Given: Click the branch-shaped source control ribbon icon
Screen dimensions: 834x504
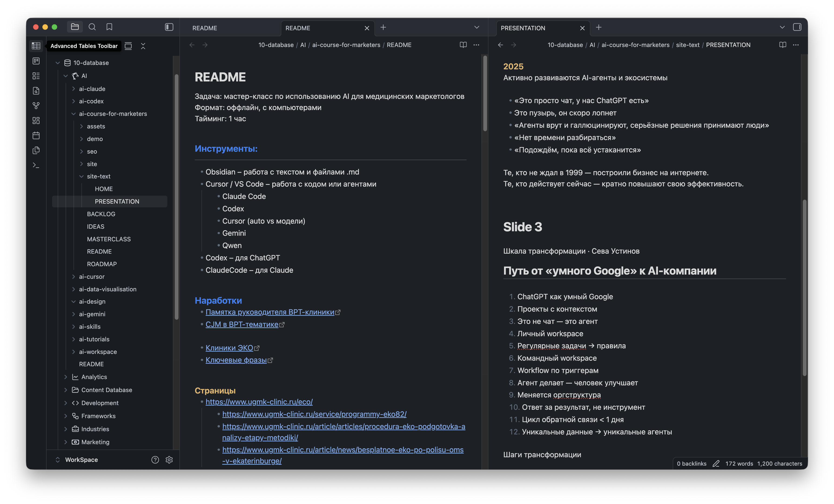Looking at the screenshot, I should click(36, 106).
